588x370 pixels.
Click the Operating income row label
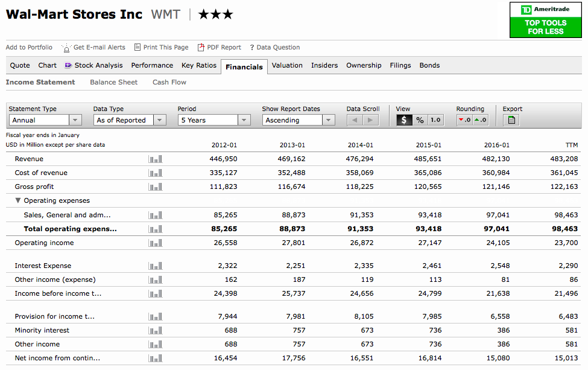(x=44, y=243)
